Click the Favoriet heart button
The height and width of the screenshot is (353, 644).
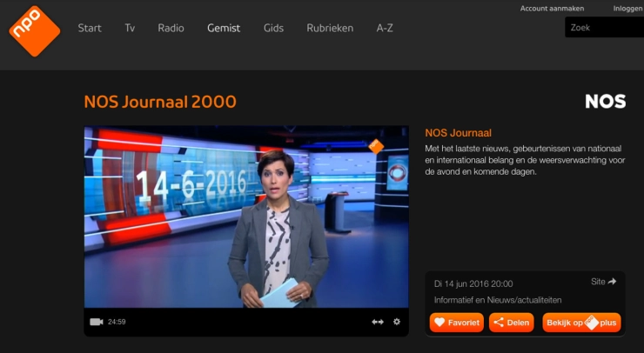(457, 323)
